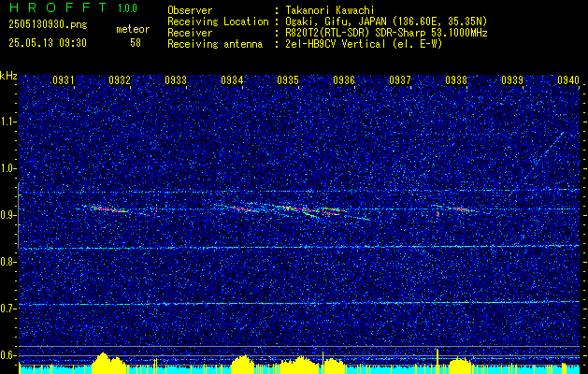The width and height of the screenshot is (588, 374).
Task: Click time marker 0935
Action: coord(288,79)
